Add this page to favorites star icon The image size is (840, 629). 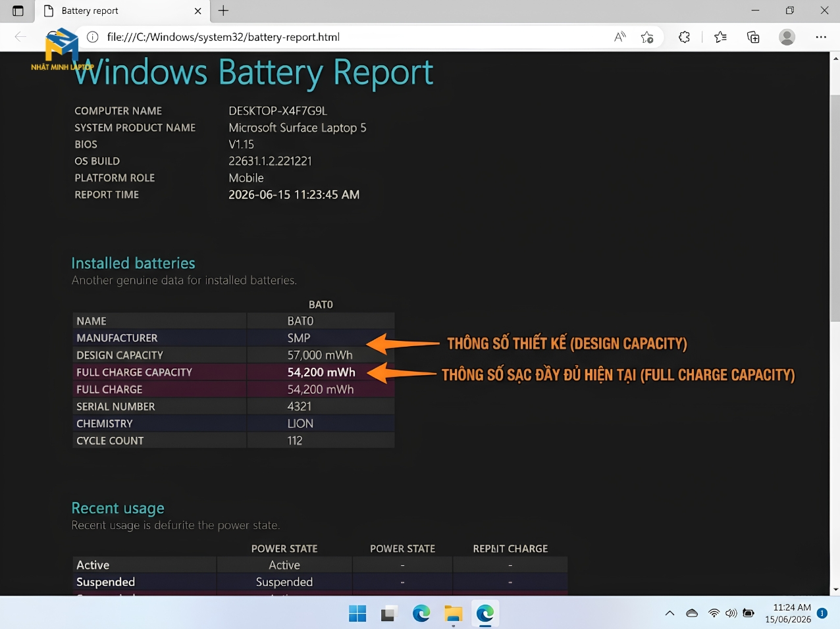click(647, 37)
